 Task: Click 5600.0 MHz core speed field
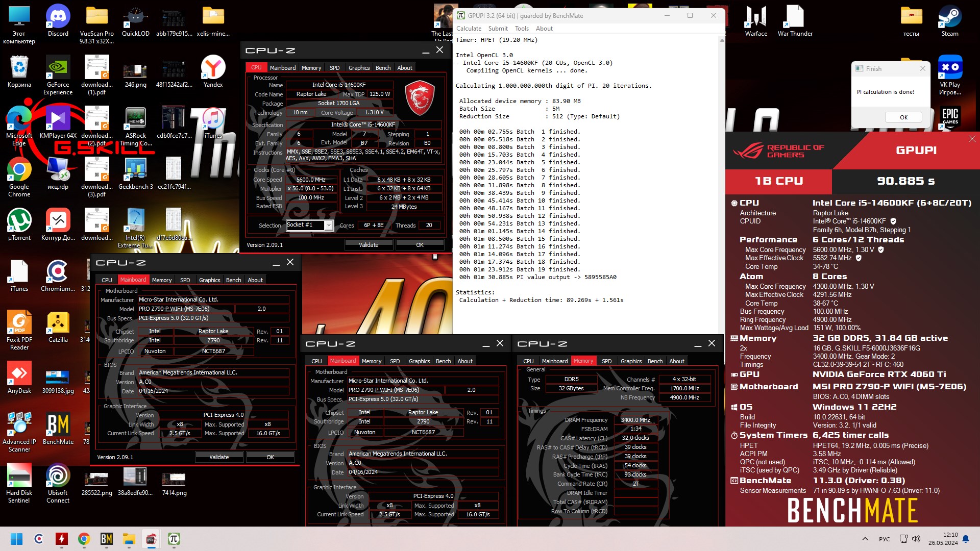pyautogui.click(x=311, y=180)
